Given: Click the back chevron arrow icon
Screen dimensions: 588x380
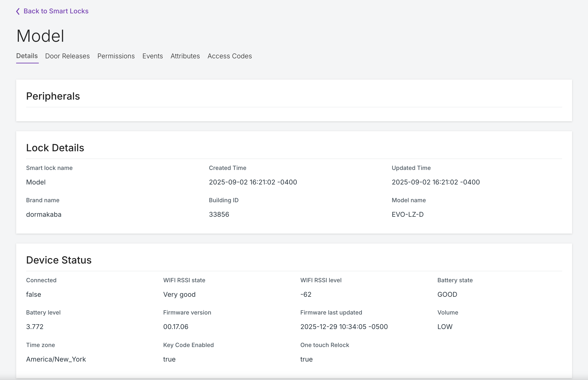Looking at the screenshot, I should click(x=18, y=11).
